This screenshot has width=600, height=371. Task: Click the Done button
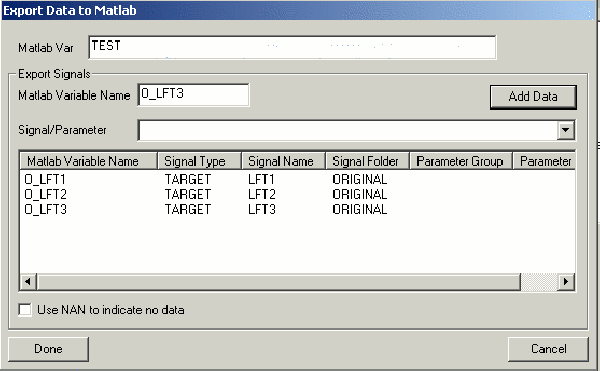48,349
